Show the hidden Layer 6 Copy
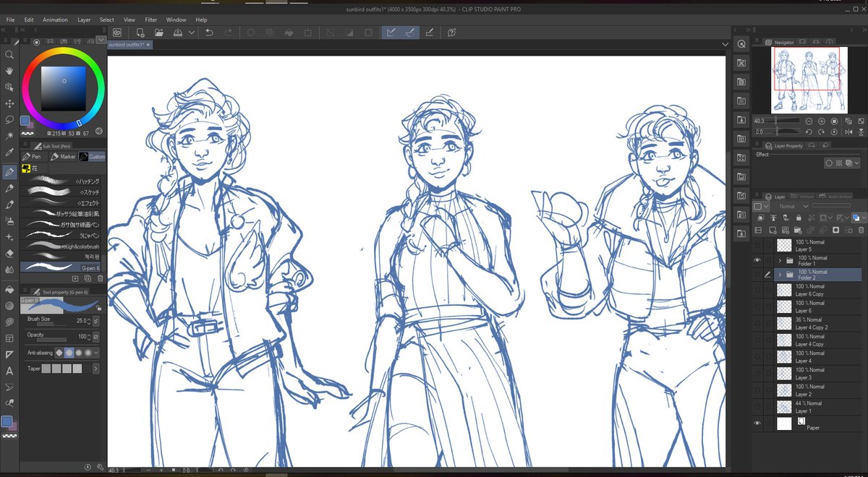 tap(757, 290)
